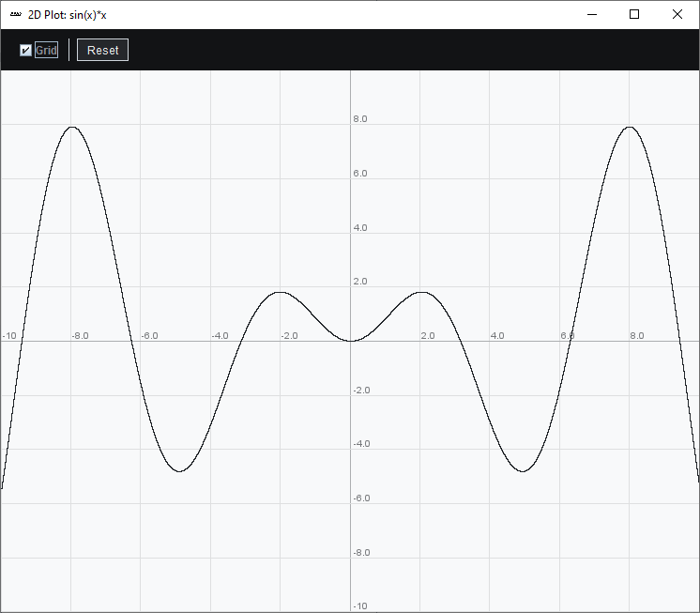This screenshot has height=613, width=700.
Task: Click the 4.0 label on horizontal axis
Action: [x=497, y=336]
